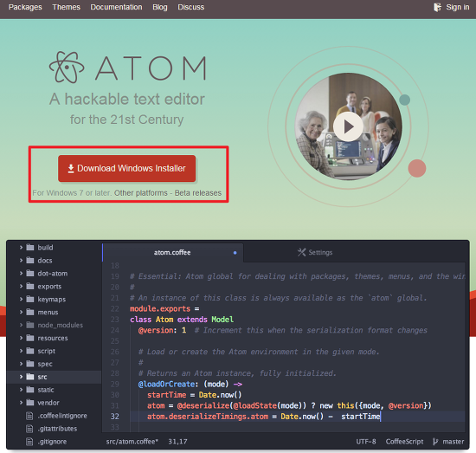Open the Packages menu item

coord(25,7)
